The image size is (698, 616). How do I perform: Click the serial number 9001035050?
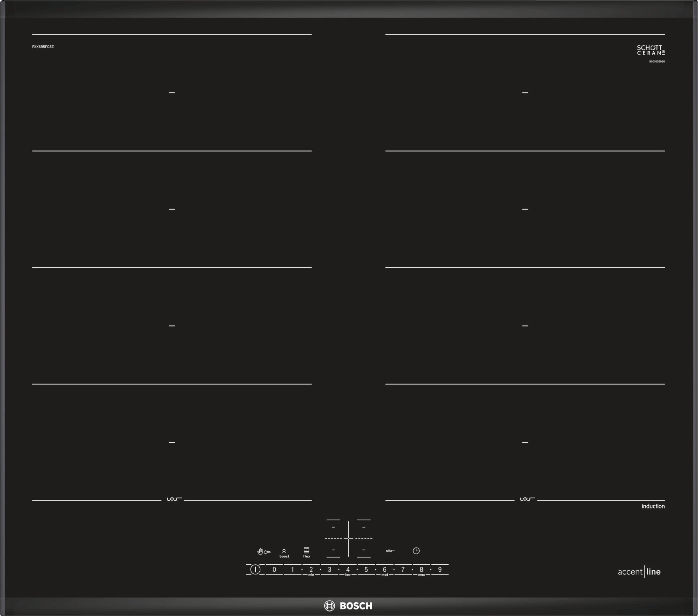(657, 61)
